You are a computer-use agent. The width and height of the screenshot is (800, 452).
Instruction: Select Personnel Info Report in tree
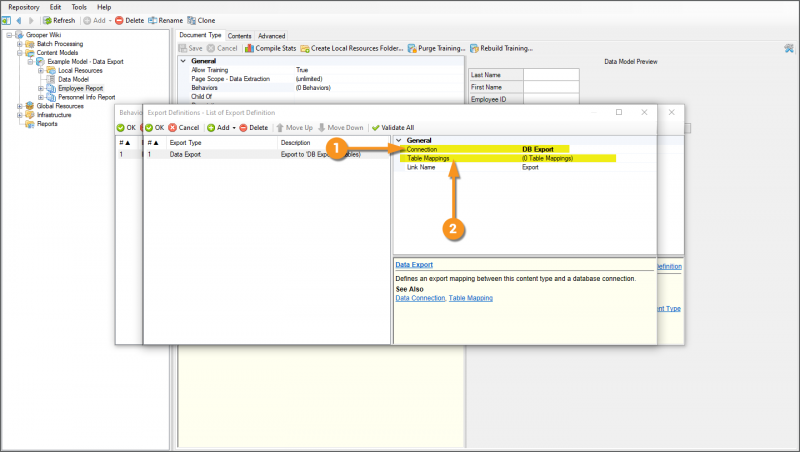[x=87, y=97]
